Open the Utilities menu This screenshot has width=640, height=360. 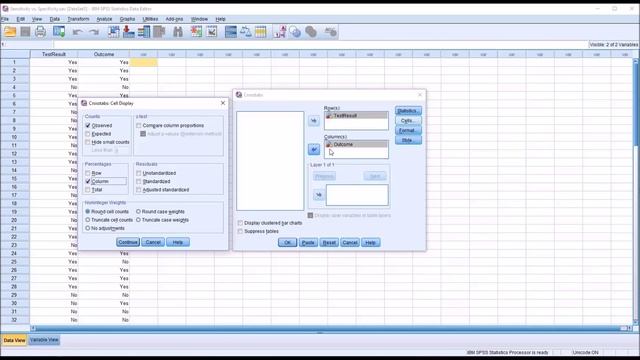[150, 19]
